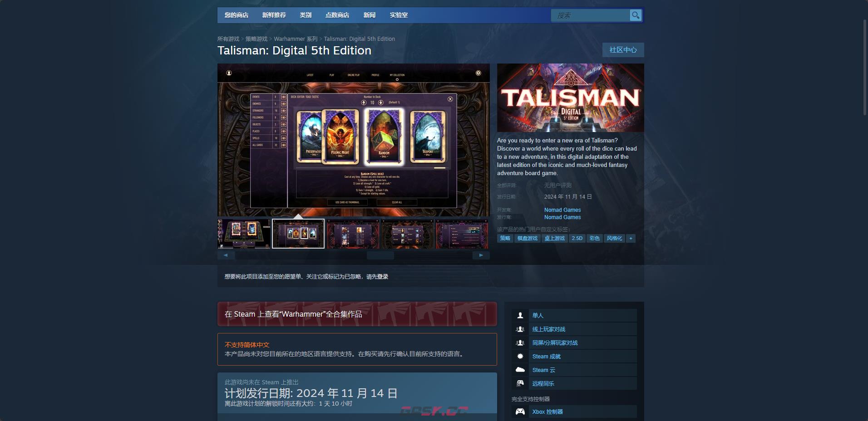Image resolution: width=868 pixels, height=421 pixels.
Task: Open 类别 menu
Action: pyautogui.click(x=306, y=15)
